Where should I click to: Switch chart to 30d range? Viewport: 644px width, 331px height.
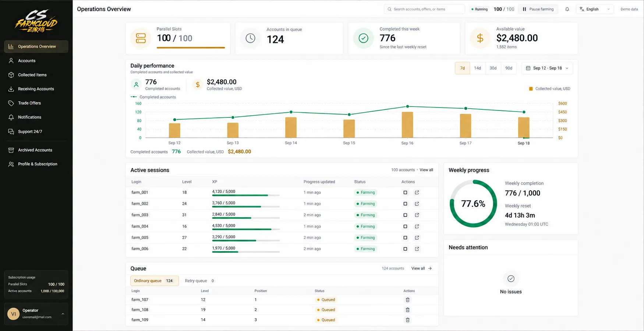coord(493,68)
